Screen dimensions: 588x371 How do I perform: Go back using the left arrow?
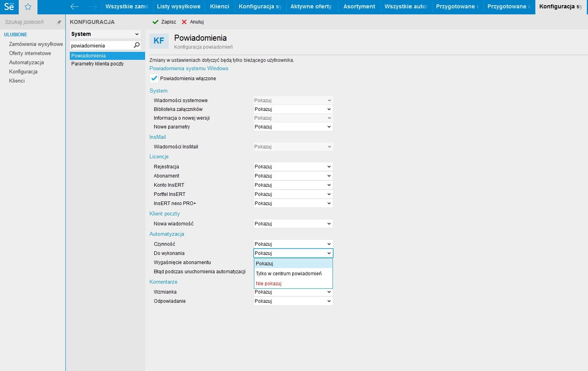pyautogui.click(x=75, y=6)
